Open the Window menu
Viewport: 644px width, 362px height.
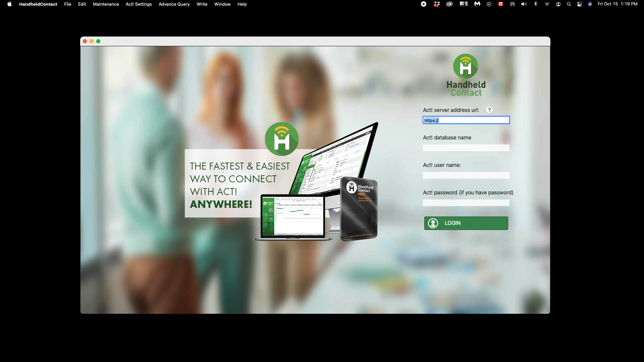point(222,4)
